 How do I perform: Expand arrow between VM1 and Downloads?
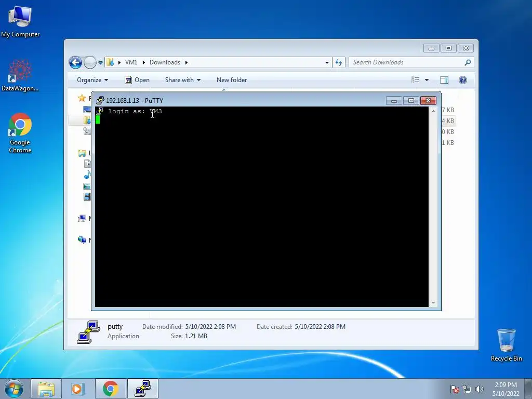pos(143,62)
